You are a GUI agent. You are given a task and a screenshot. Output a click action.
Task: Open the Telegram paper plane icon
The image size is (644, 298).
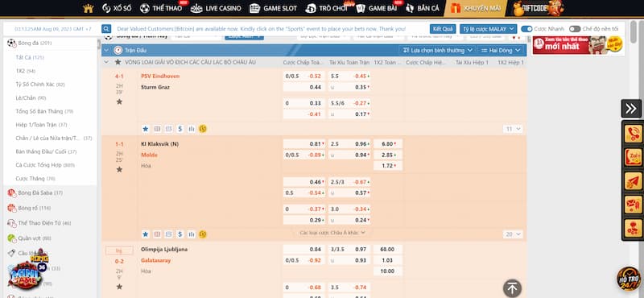(633, 181)
